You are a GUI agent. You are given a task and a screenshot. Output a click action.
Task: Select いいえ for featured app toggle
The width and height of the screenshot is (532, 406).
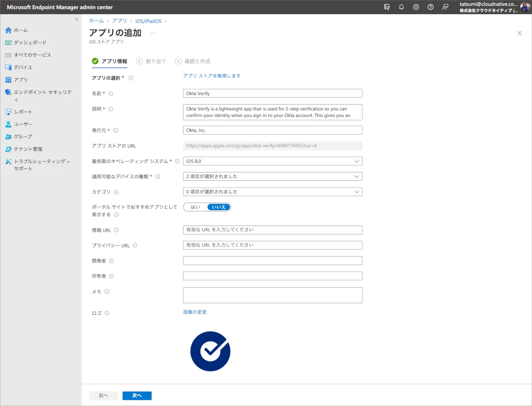click(x=219, y=207)
